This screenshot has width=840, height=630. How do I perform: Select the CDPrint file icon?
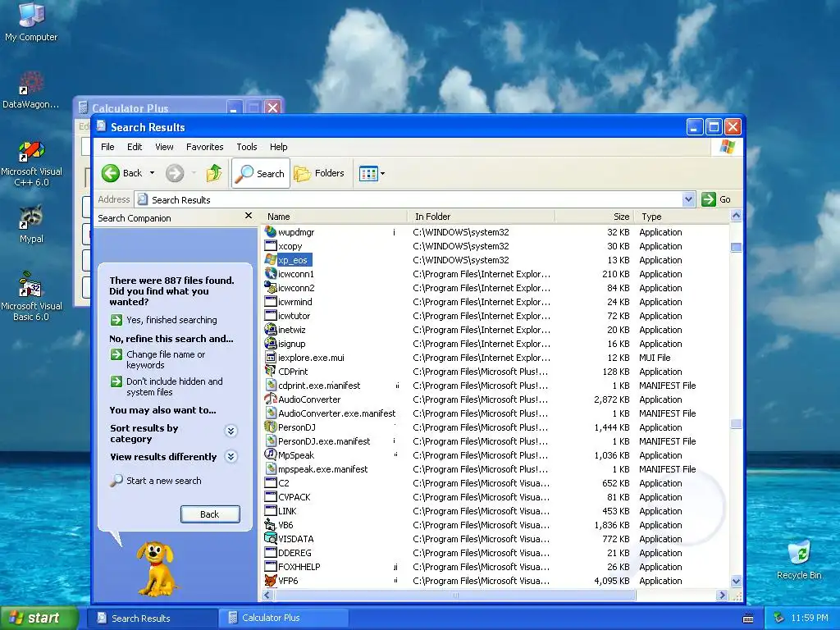[x=271, y=372]
